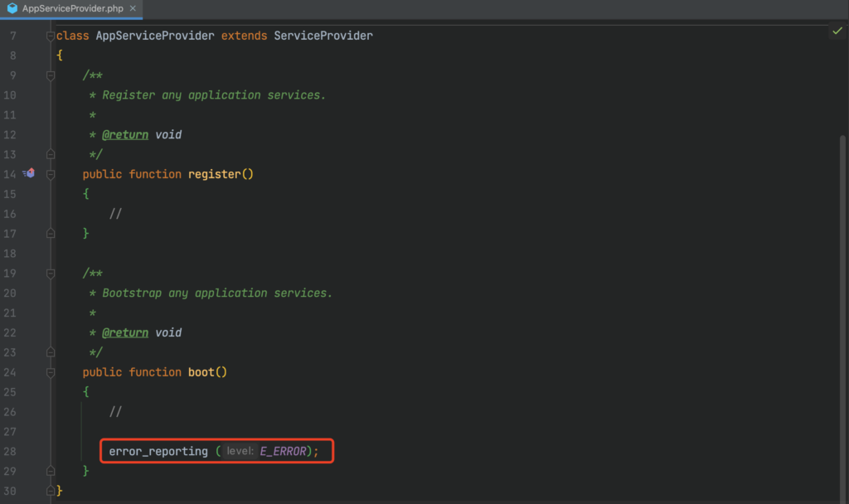Click the class closing fold marker at line 30

tap(51, 491)
